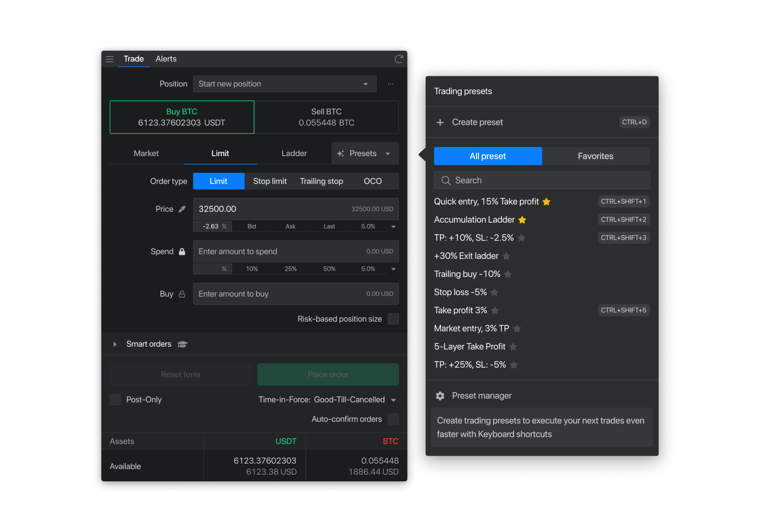Screen dimensions: 760x532
Task: Enable Risk-based position size checkbox
Action: (x=393, y=319)
